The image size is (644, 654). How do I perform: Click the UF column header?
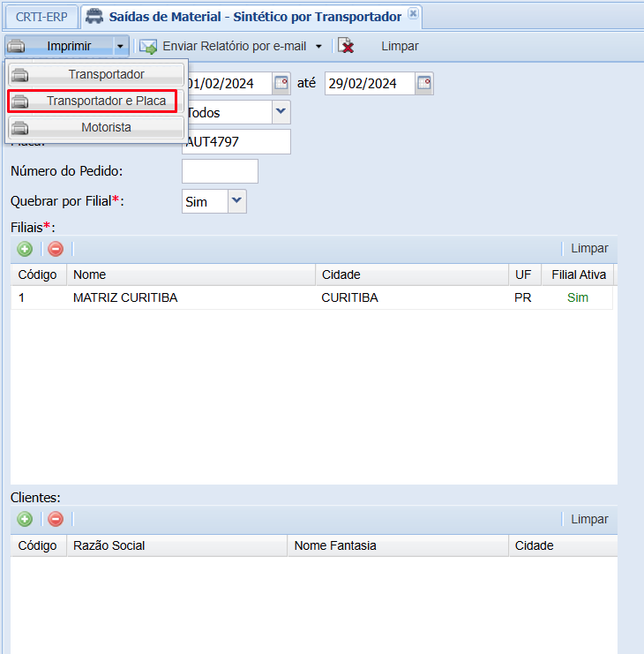525,274
